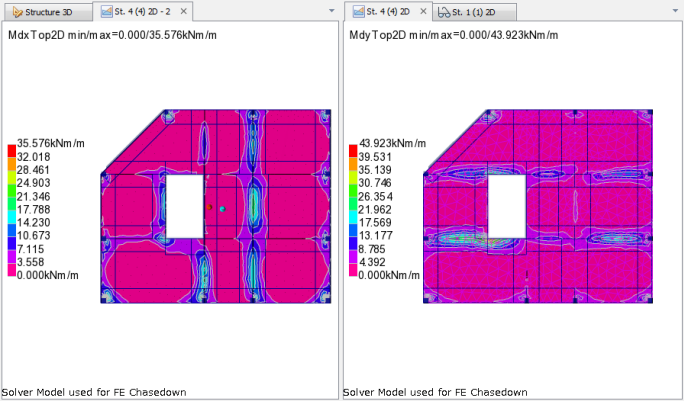Click the white slab opening in Mdx view

coord(185,206)
